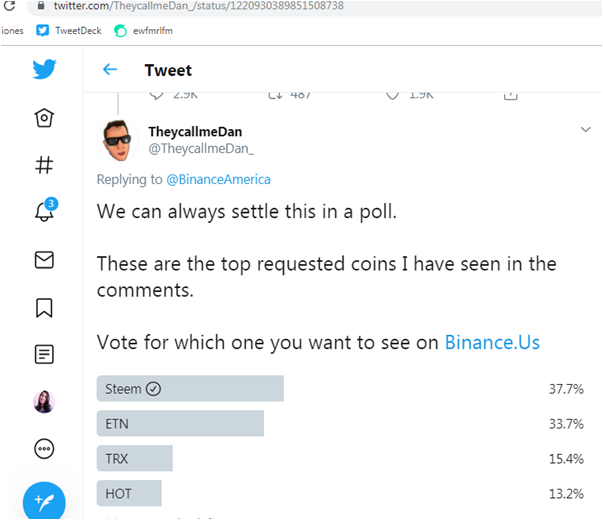Click TheycallmeDan profile avatar
The image size is (603, 520).
[118, 140]
